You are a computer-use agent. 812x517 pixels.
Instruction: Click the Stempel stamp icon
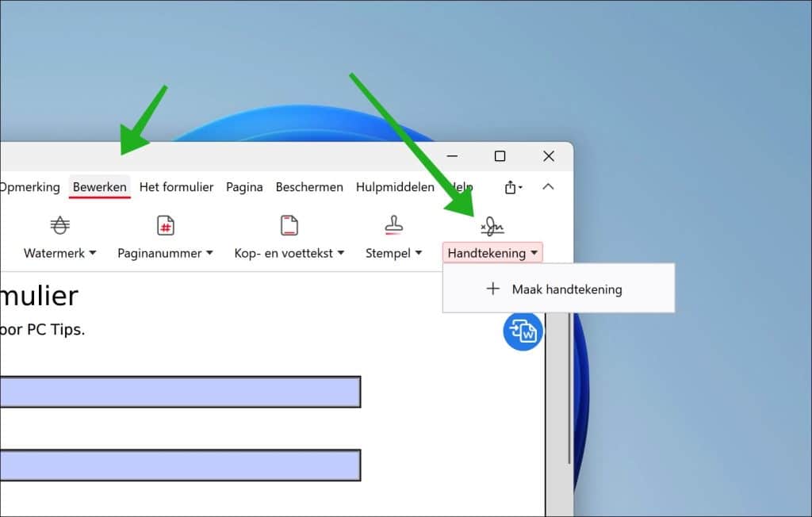pos(393,225)
